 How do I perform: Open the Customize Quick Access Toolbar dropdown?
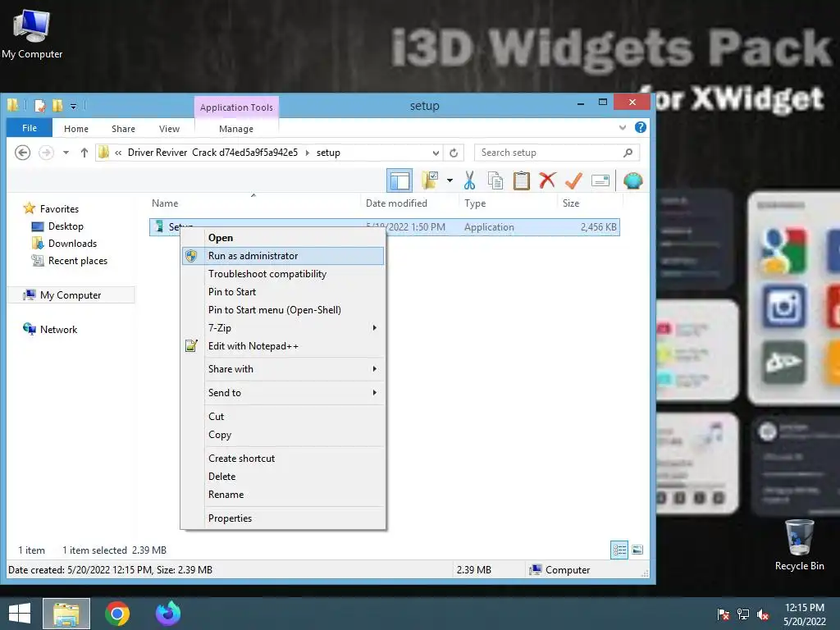click(73, 106)
